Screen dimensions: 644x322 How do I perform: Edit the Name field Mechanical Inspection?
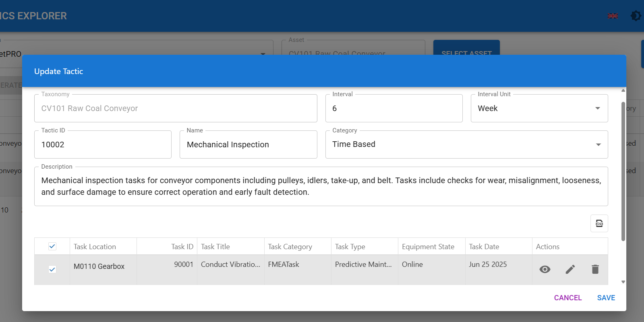[248, 144]
